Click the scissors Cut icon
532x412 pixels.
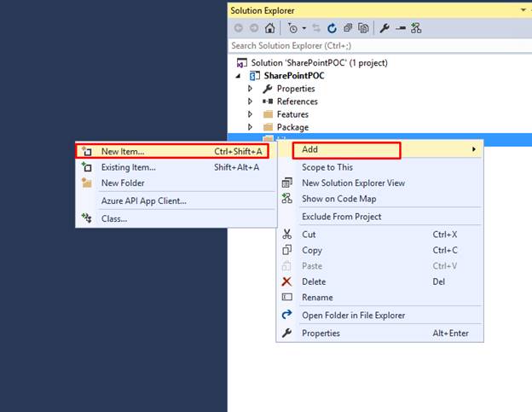[287, 234]
